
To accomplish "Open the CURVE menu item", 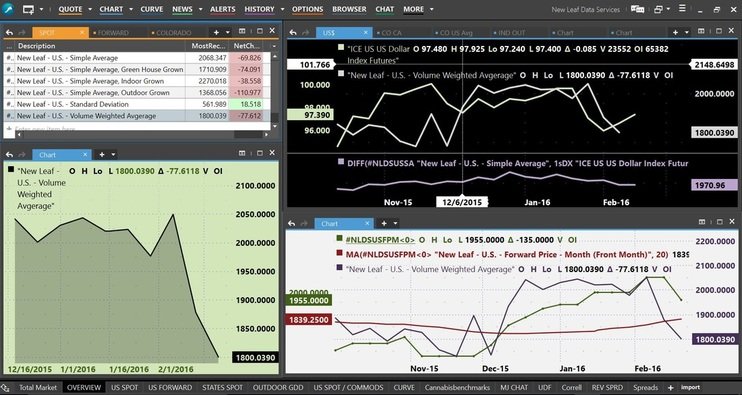I will (x=152, y=9).
